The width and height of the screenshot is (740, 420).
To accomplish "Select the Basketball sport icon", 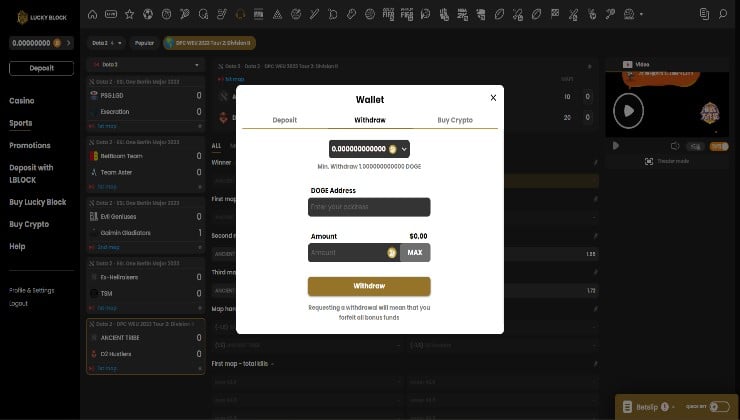I will [x=166, y=15].
